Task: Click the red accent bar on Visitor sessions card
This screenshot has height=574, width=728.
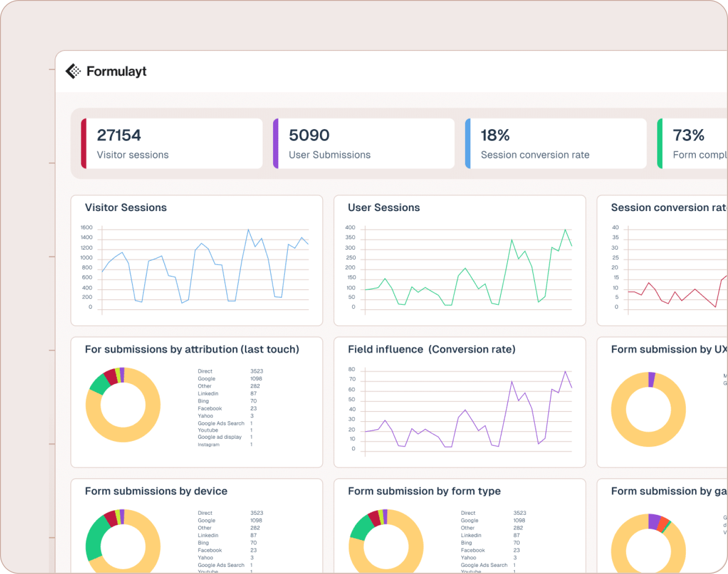Action: point(84,143)
